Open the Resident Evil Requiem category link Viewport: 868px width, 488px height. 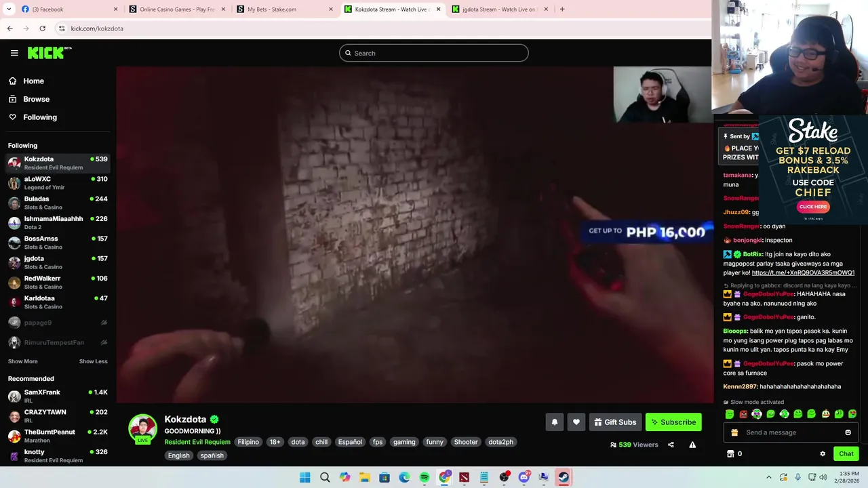point(197,442)
